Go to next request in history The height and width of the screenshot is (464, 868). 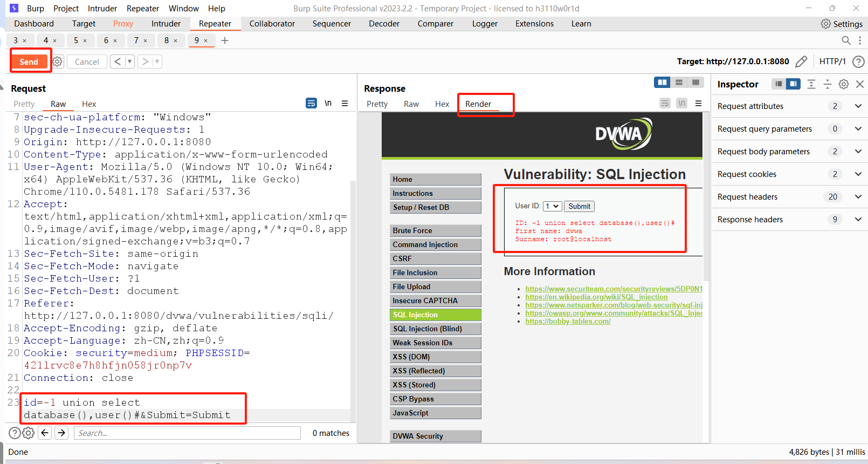pos(145,62)
